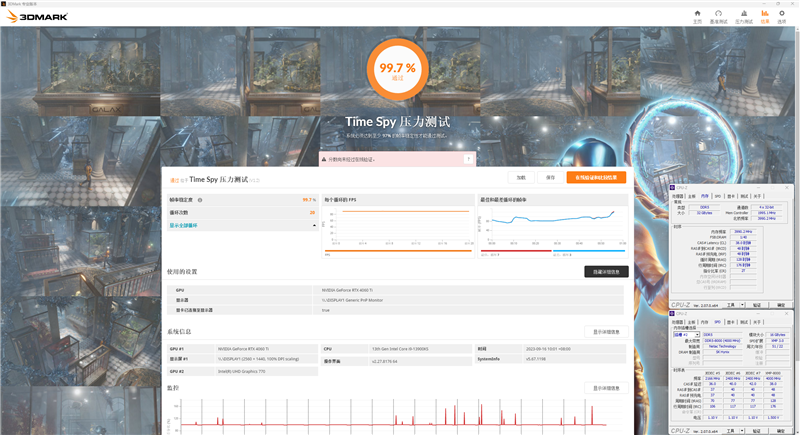This screenshot has width=800, height=435.
Task: Select the Memory (内存) tab in upper CPU-Z window
Action: coord(705,196)
